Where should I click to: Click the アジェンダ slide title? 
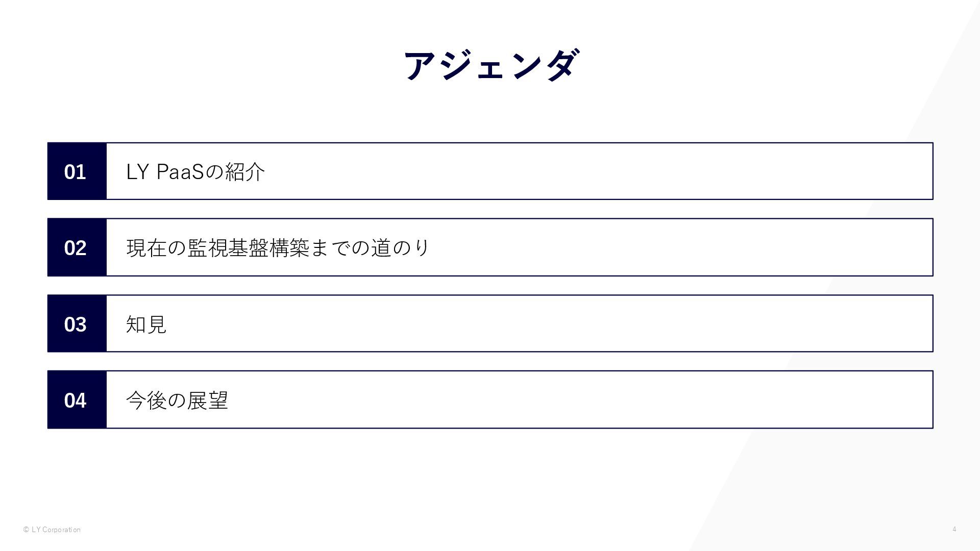coord(491,66)
